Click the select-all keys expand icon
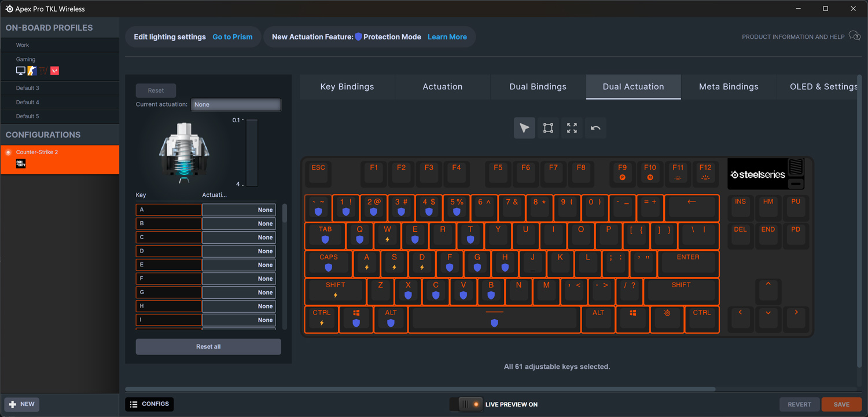Image resolution: width=868 pixels, height=417 pixels. click(x=572, y=128)
